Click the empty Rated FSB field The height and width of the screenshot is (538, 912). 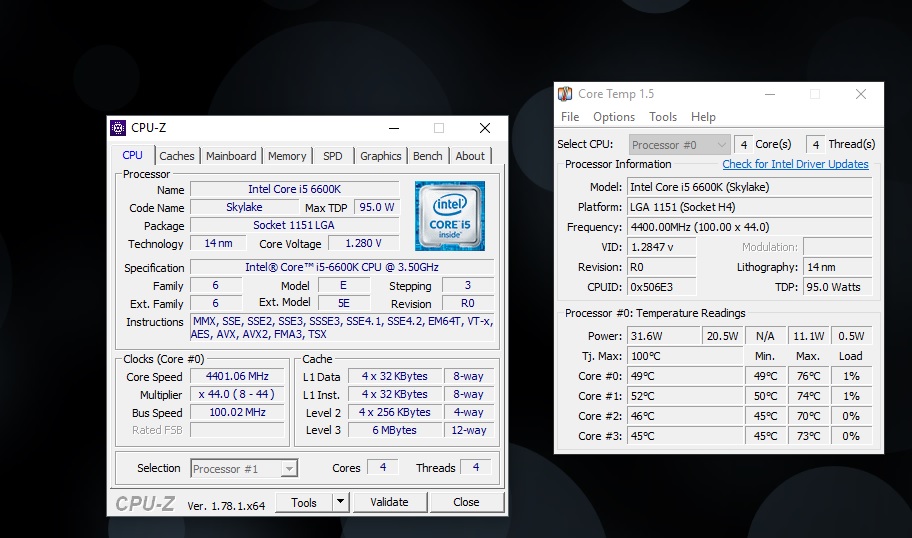coord(237,430)
